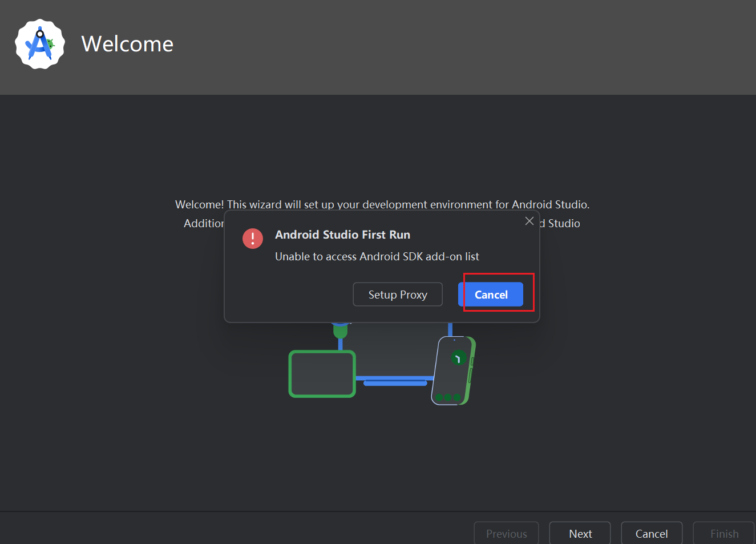Click the Android Studio First Run title
The height and width of the screenshot is (544, 756).
342,234
